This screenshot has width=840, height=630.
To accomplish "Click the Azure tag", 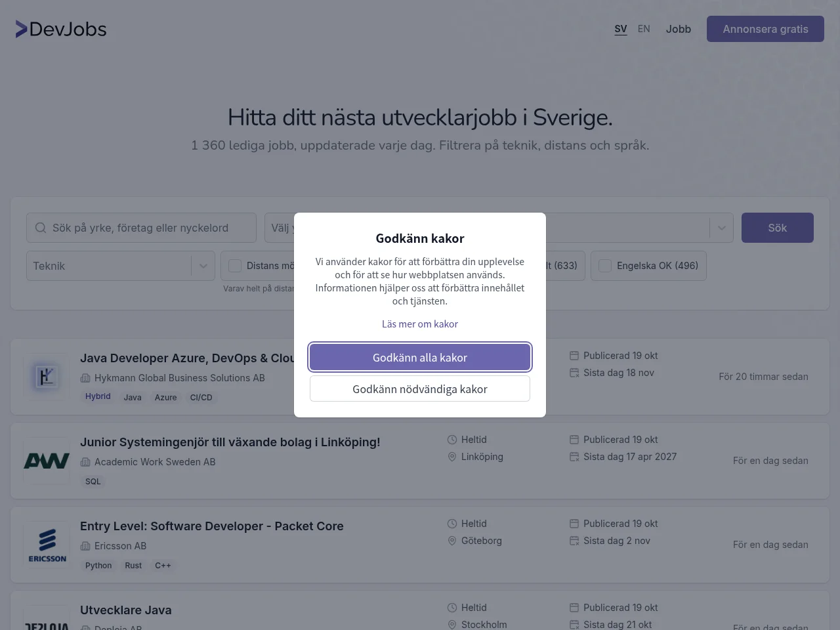I will [x=166, y=398].
